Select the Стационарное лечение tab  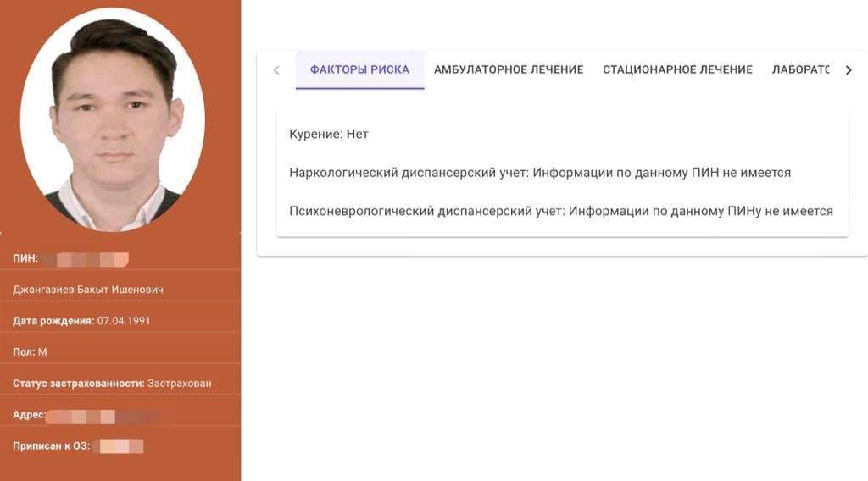[x=677, y=69]
